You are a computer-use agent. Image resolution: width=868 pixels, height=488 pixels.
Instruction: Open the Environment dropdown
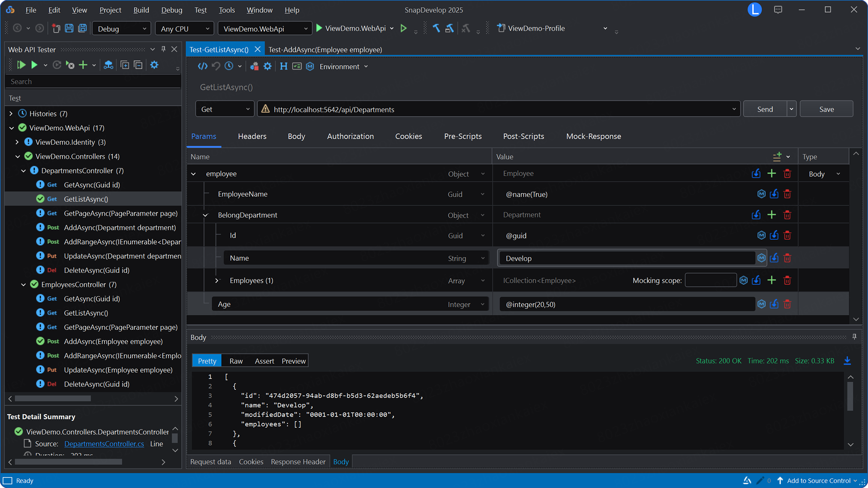344,66
